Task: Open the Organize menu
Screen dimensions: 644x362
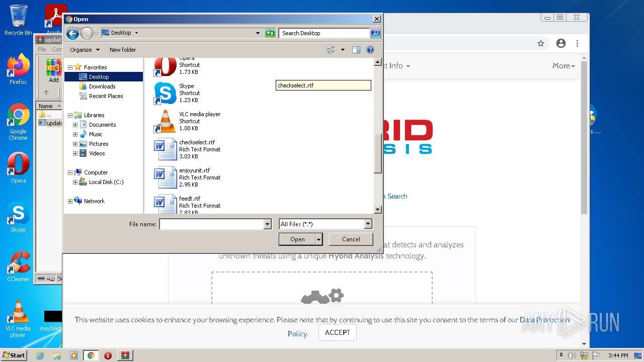Action: tap(85, 50)
